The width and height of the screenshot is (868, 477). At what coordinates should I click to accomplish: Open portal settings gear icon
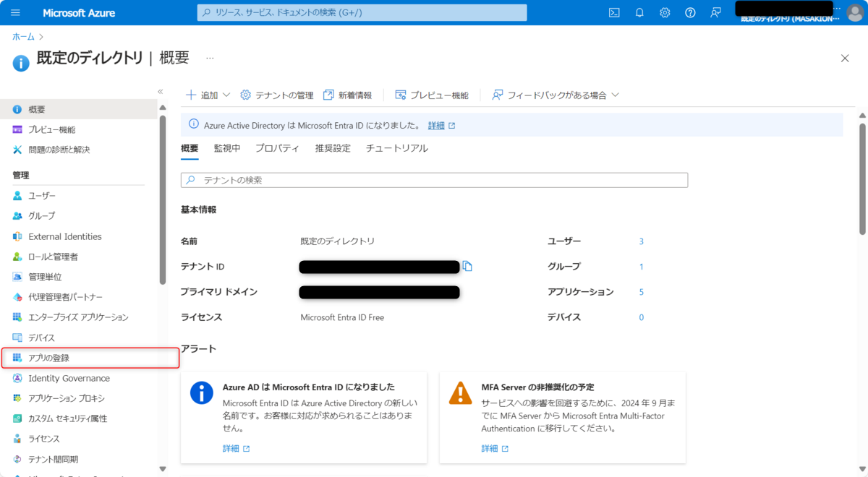coord(665,13)
